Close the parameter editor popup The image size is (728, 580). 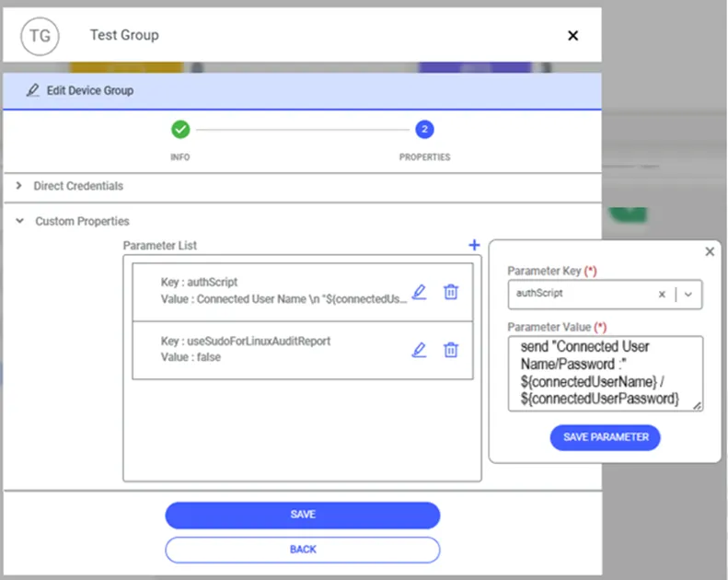710,251
